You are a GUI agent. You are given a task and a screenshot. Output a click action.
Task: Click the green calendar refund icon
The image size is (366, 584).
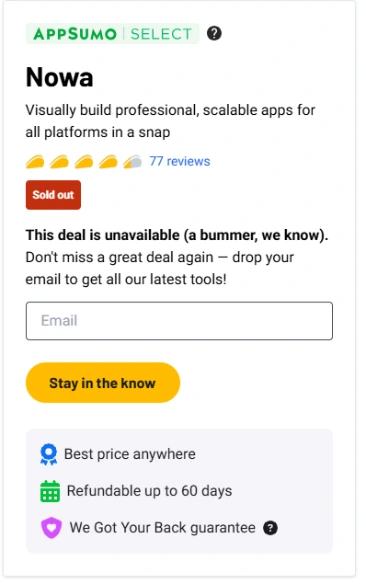tap(50, 491)
